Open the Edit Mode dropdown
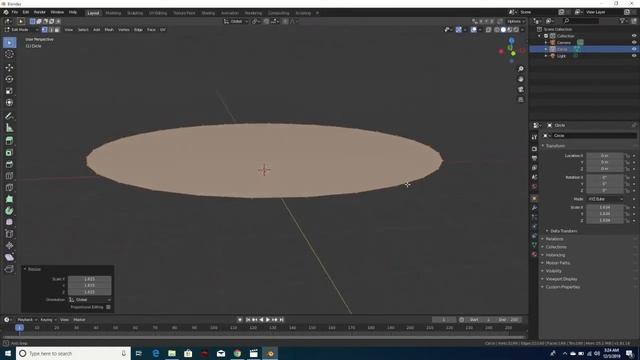This screenshot has width=640, height=360. click(x=21, y=30)
